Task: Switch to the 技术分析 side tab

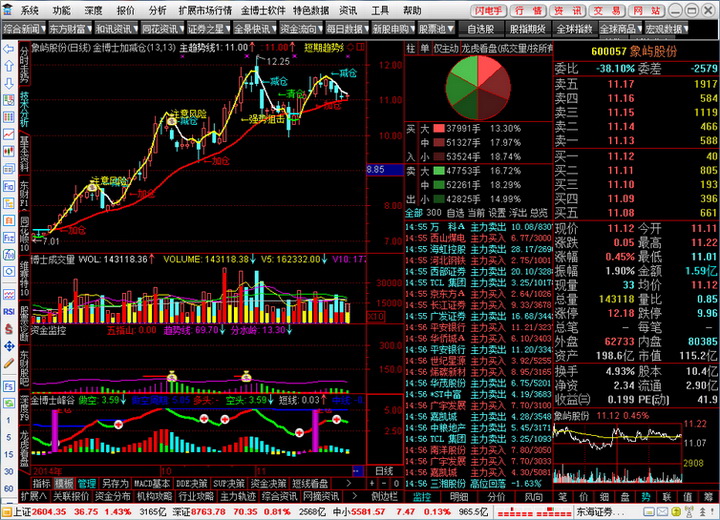Action: [24, 109]
